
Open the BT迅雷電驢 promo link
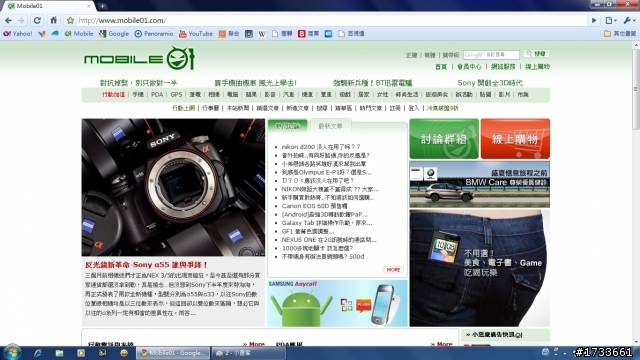pyautogui.click(x=373, y=83)
